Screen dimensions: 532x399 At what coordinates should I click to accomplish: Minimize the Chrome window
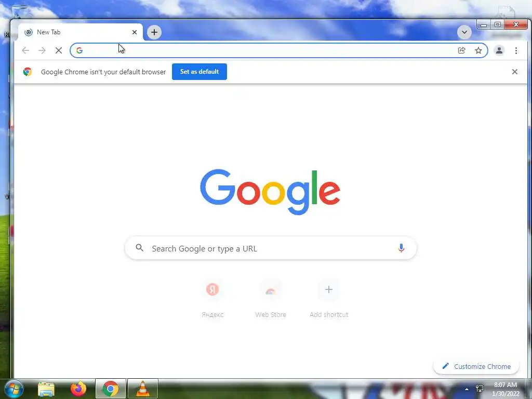[484, 25]
